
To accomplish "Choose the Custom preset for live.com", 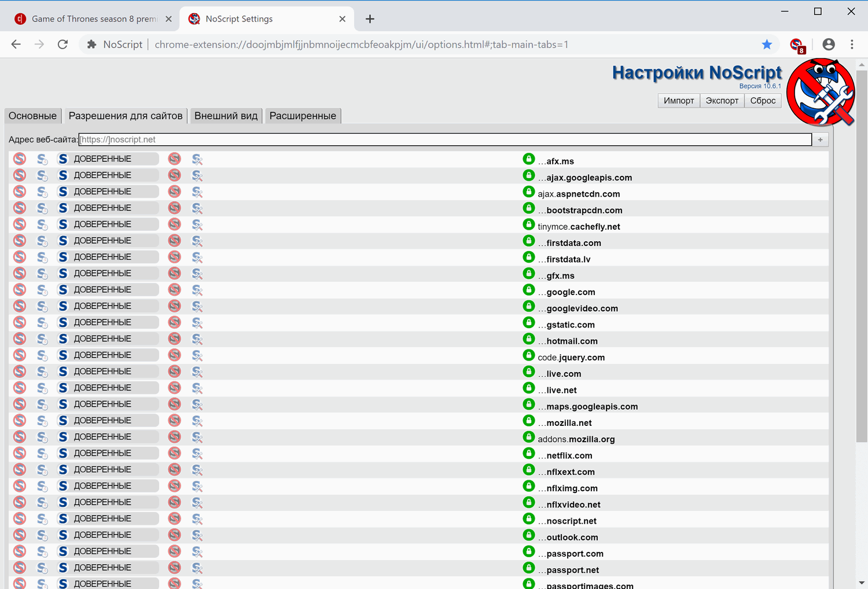I will [x=197, y=371].
